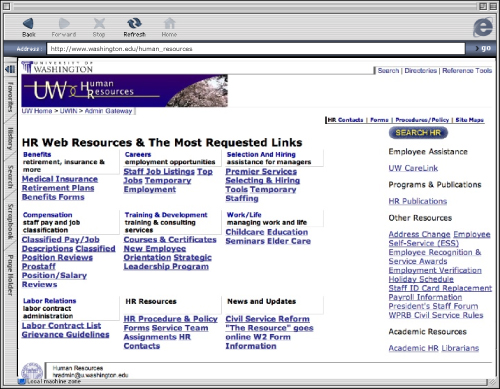The width and height of the screenshot is (500, 389).
Task: Open the Civil Service Reform link
Action: pyautogui.click(x=267, y=319)
